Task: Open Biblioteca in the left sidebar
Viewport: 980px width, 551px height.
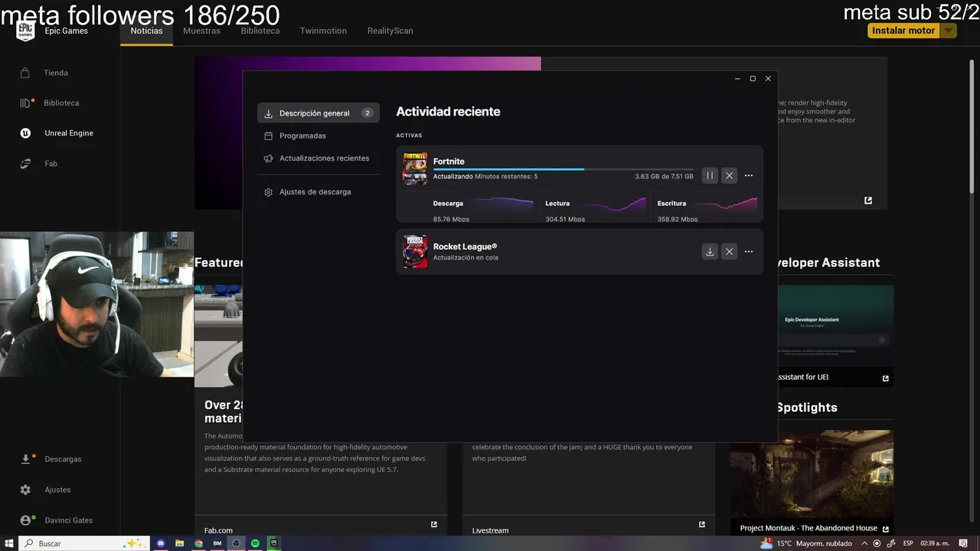Action: [x=60, y=103]
